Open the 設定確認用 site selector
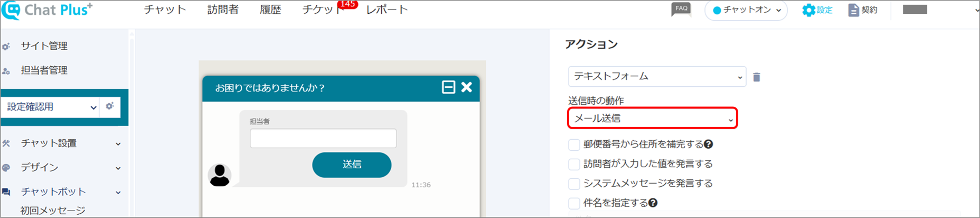The width and height of the screenshot is (980, 218). click(50, 107)
